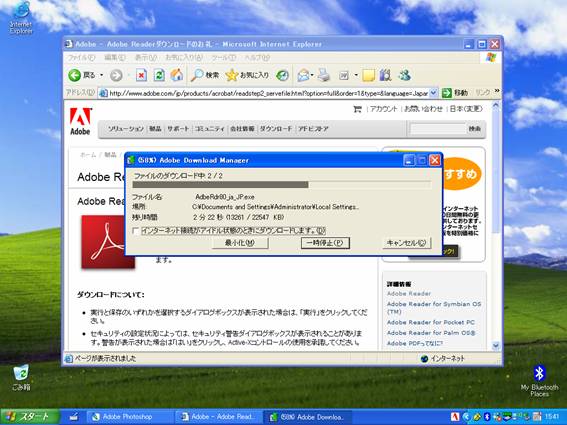Image resolution: width=567 pixels, height=425 pixels.
Task: Click the ソリューション tab on Adobe nav bar
Action: 125,129
